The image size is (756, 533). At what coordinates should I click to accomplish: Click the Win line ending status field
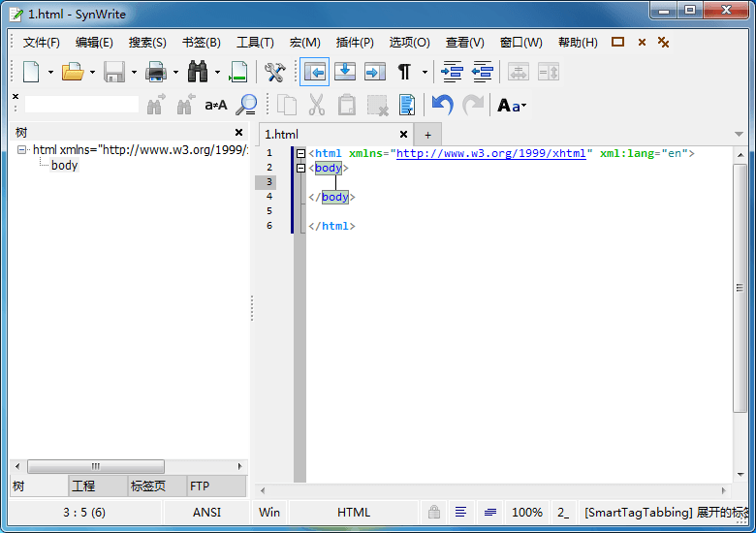[269, 513]
